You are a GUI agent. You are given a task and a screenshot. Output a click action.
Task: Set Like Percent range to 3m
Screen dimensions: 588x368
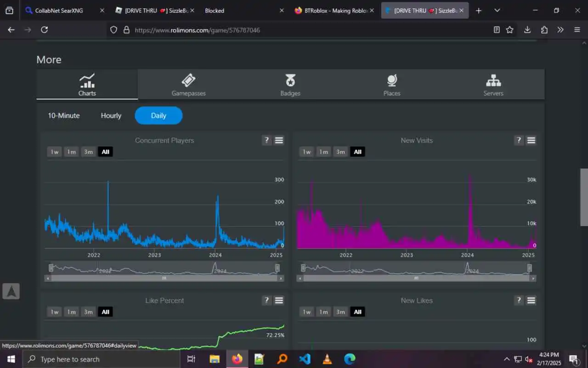click(88, 312)
